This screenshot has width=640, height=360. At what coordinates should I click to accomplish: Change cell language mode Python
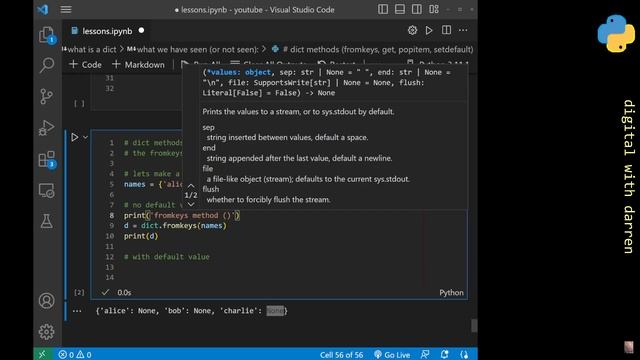[x=451, y=293]
